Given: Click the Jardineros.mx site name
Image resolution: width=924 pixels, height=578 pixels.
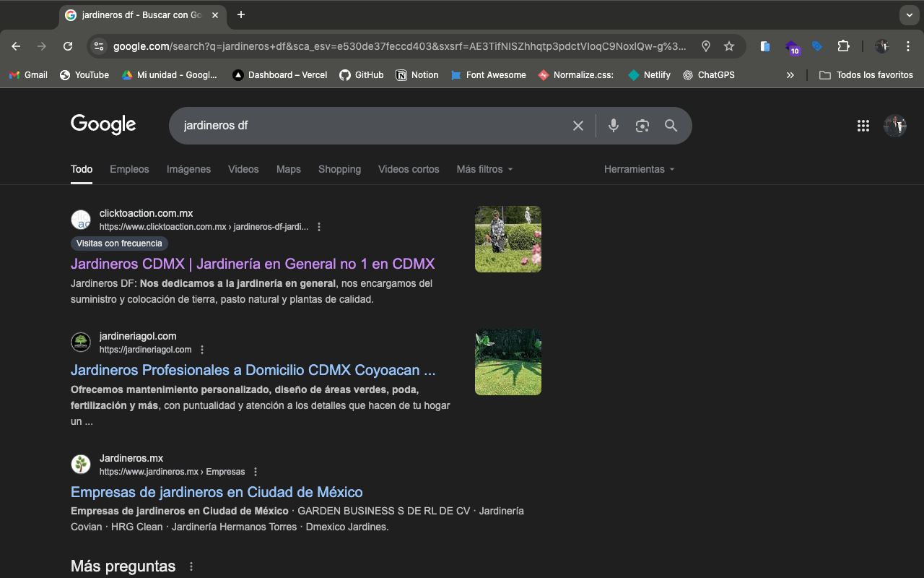Looking at the screenshot, I should click(x=131, y=458).
